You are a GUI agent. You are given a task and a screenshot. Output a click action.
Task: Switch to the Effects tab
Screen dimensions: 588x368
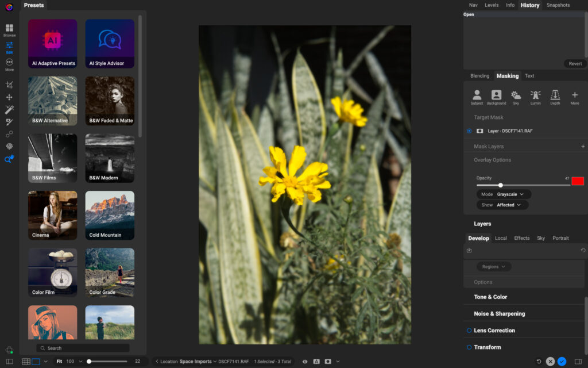521,238
